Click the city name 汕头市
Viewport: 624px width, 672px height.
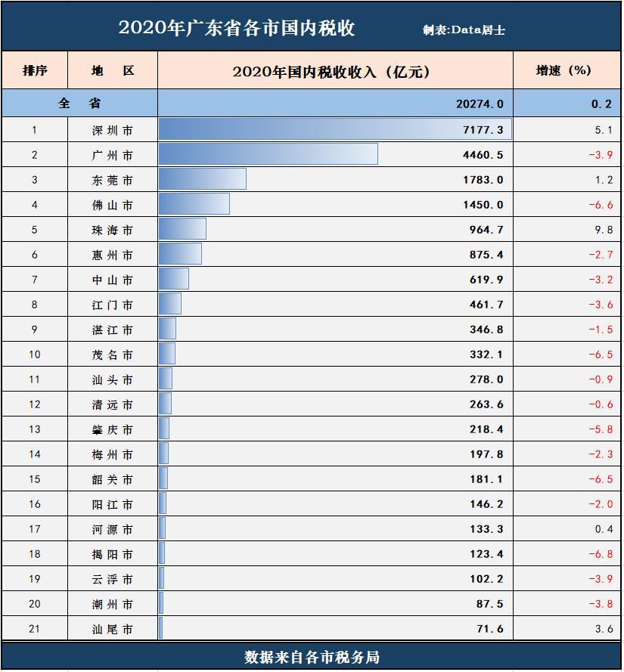coord(113,379)
